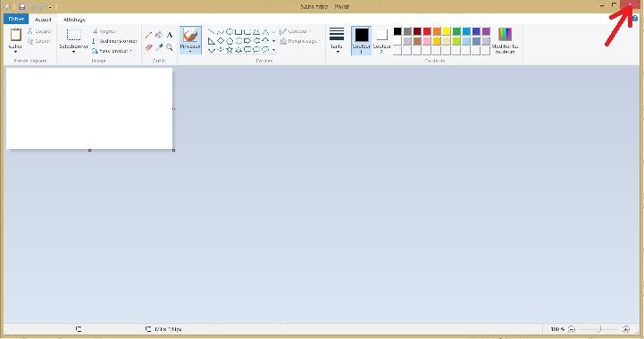The image size is (644, 339).
Task: Expand the Sélectionner dropdown arrow
Action: 73,52
